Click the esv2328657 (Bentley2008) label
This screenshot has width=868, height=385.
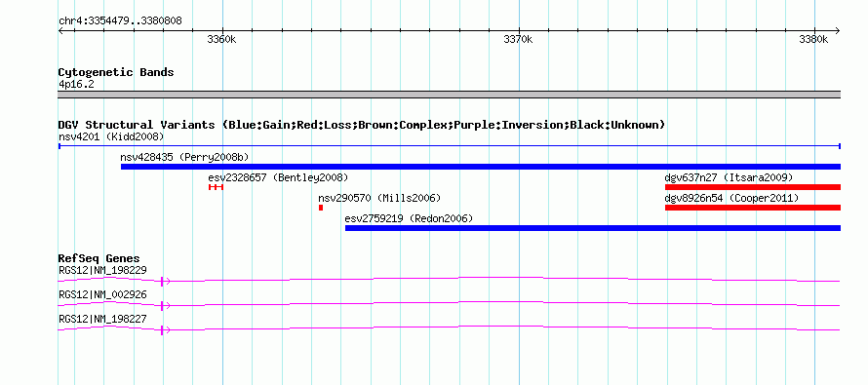[x=278, y=177]
